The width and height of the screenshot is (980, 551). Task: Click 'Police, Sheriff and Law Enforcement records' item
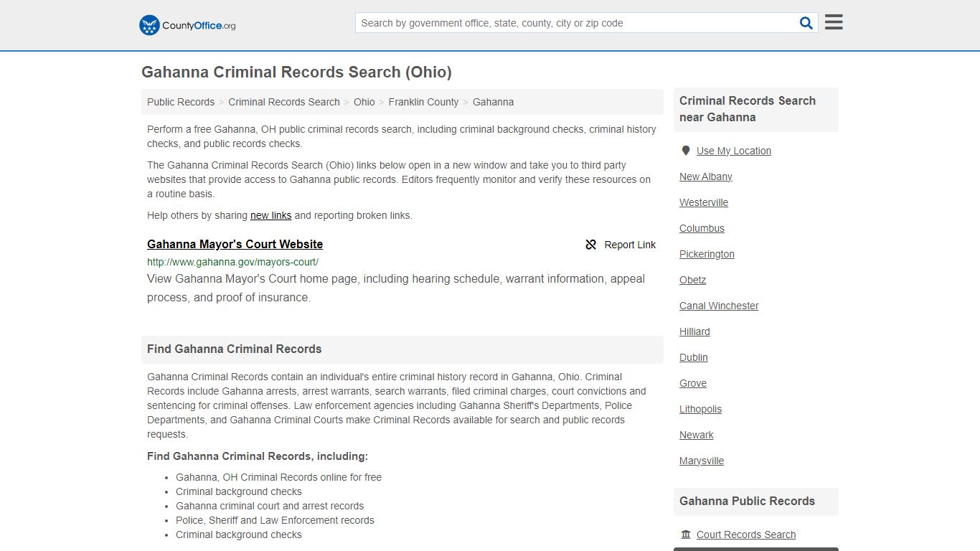(275, 520)
